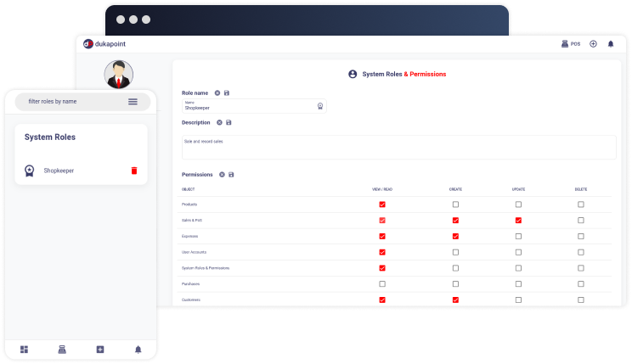The image size is (632, 364).
Task: Uncheck System Roles & Permissions View/Read
Action: click(x=382, y=268)
